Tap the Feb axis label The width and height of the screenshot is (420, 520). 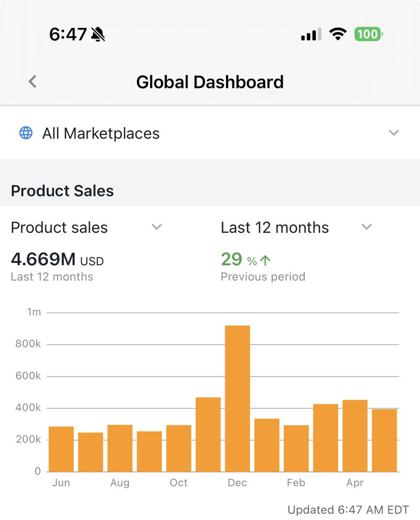pos(296,483)
